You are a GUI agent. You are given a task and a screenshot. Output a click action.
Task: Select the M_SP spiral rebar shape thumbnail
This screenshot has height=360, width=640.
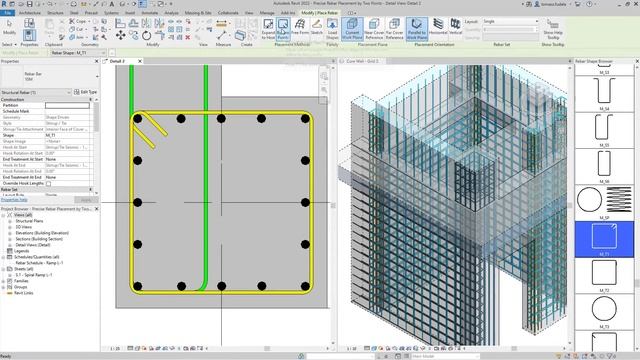[x=604, y=202]
